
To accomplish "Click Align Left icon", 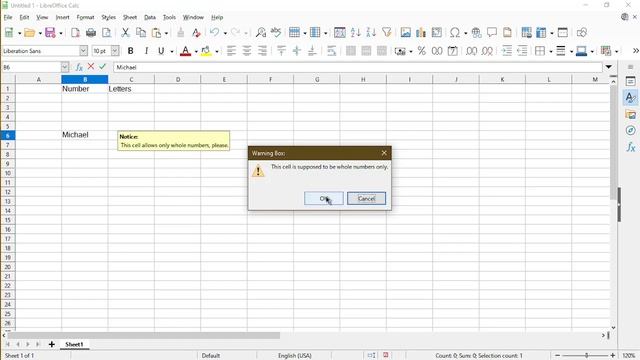I will (231, 51).
